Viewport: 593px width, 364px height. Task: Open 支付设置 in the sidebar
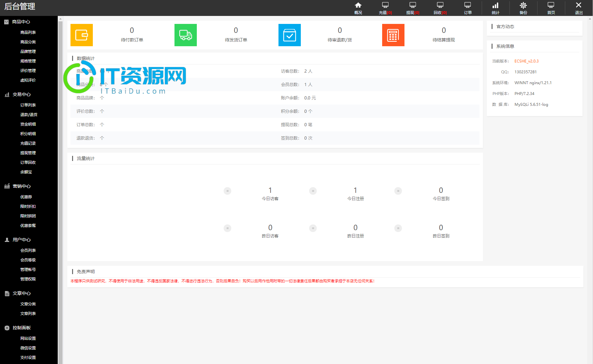tap(28, 358)
